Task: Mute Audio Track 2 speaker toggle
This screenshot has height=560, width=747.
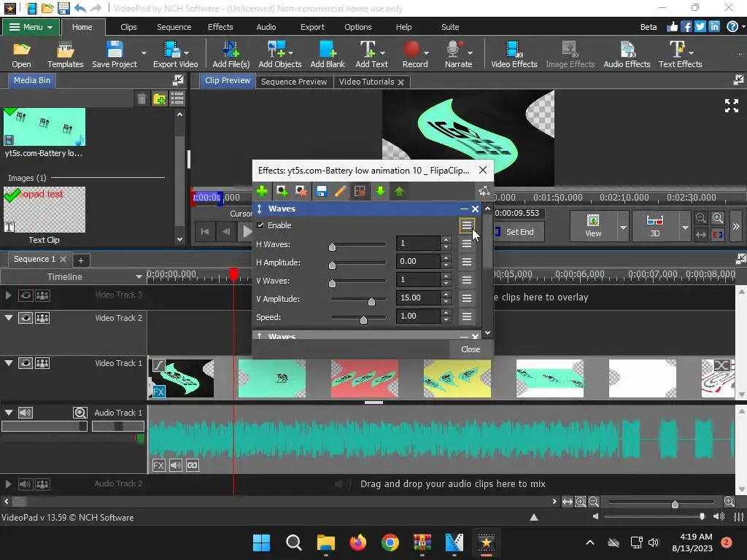Action: [26, 484]
